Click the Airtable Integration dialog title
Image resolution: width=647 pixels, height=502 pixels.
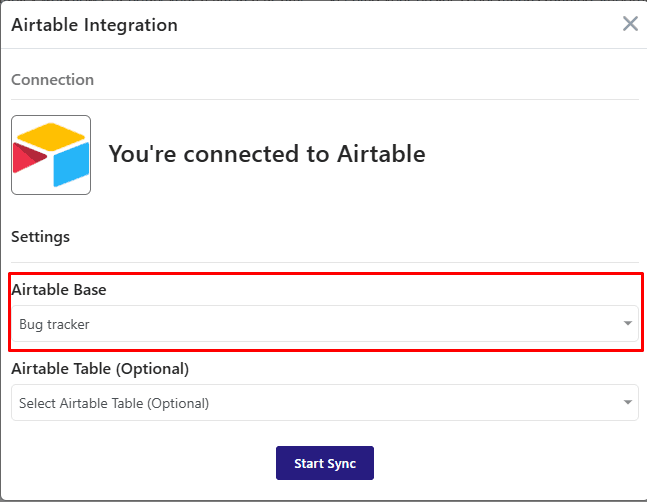click(x=94, y=25)
